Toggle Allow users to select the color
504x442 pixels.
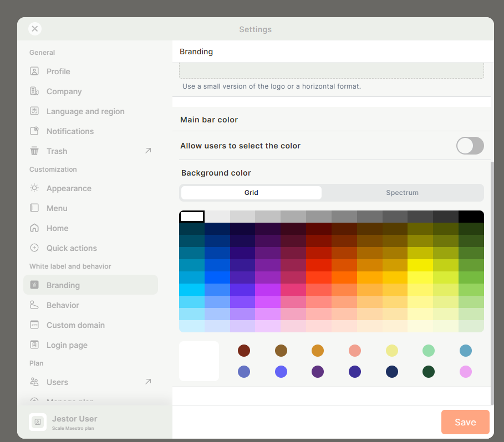[x=470, y=146]
